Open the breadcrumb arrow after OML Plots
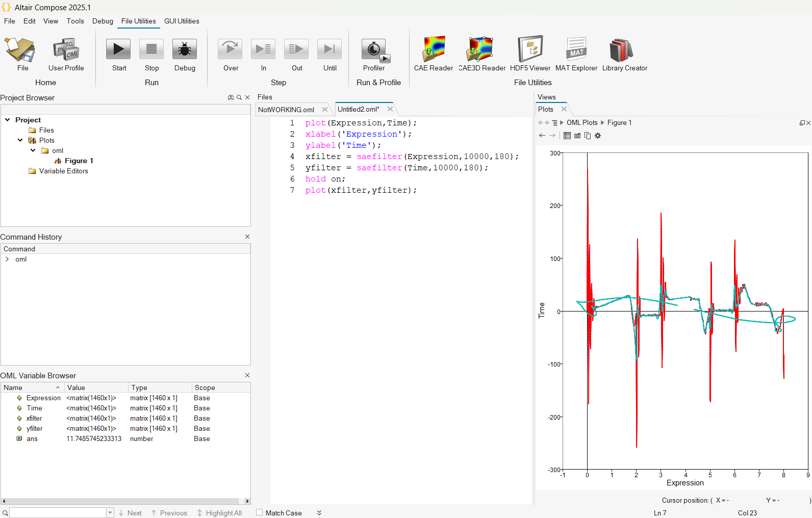 pyautogui.click(x=602, y=123)
